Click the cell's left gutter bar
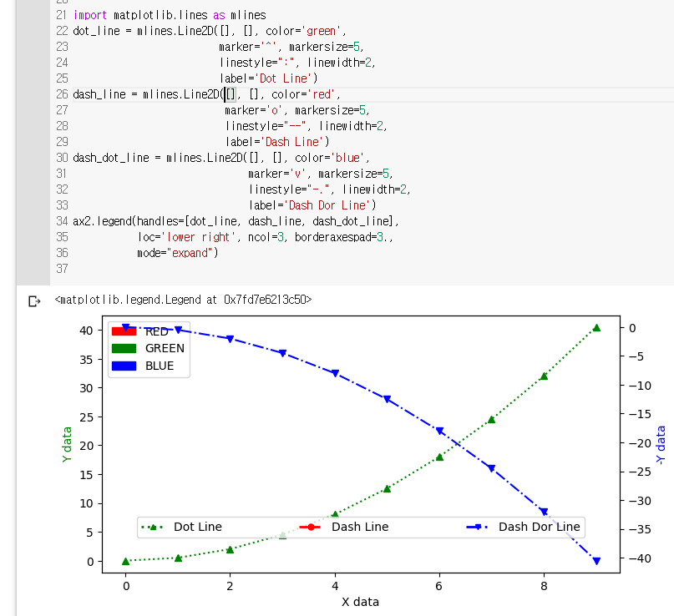Image resolution: width=674 pixels, height=616 pixels. 33,142
